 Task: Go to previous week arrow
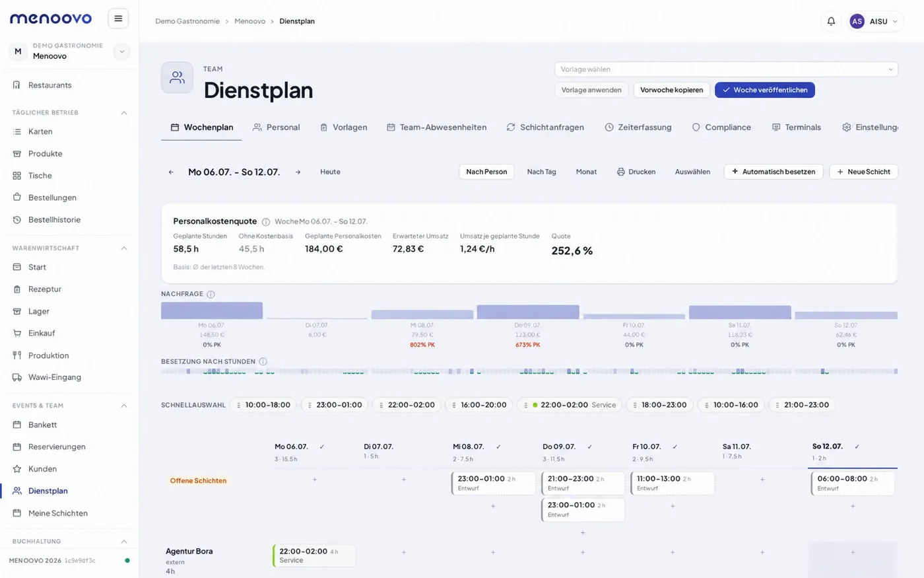coord(171,172)
